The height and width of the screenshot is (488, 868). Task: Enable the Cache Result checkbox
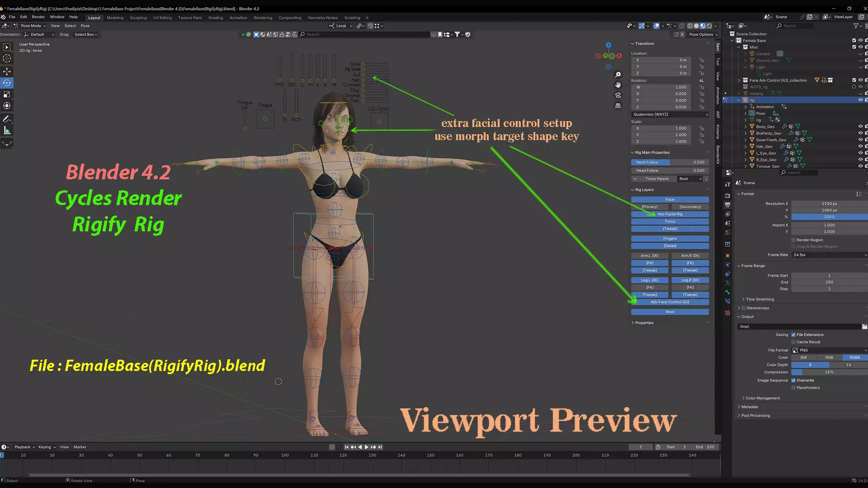pos(793,342)
